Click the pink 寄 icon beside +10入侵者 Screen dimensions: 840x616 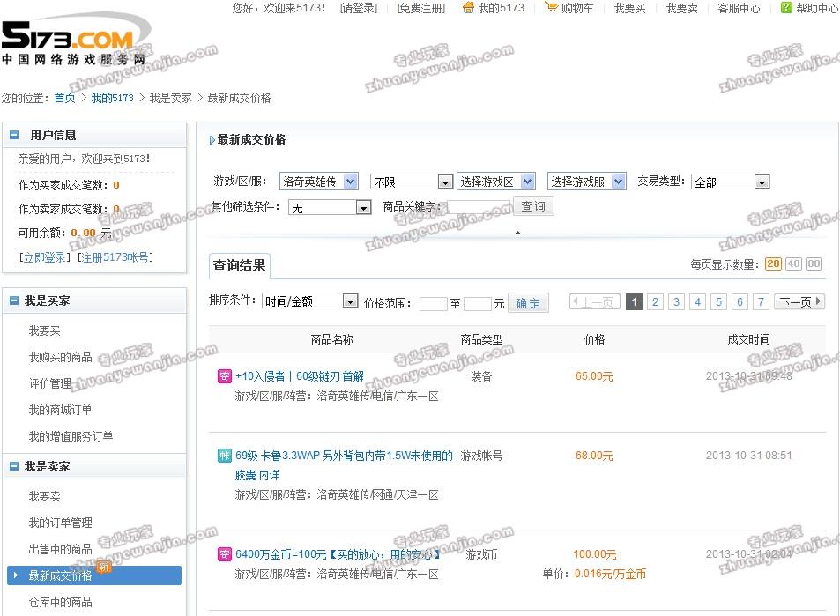point(225,376)
